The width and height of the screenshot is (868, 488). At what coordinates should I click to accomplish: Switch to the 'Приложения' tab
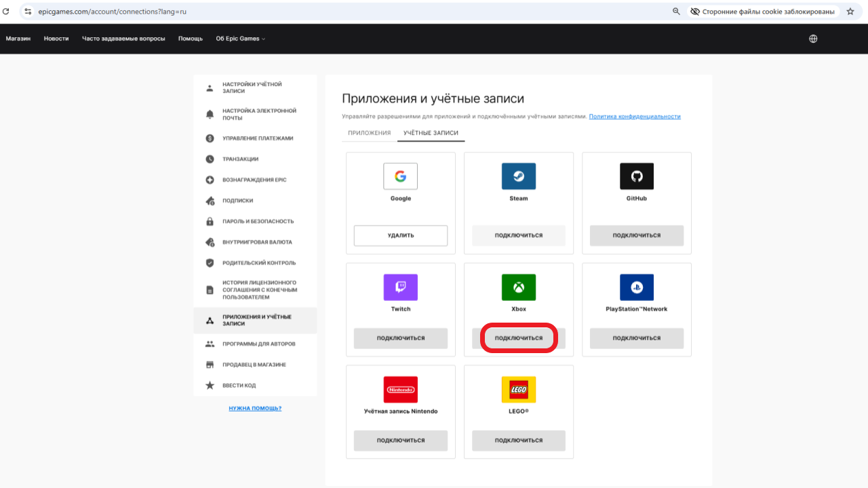[370, 133]
